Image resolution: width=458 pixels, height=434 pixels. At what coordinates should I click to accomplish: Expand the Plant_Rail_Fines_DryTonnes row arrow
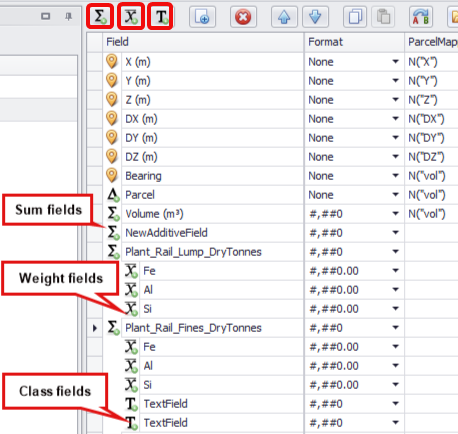(95, 328)
